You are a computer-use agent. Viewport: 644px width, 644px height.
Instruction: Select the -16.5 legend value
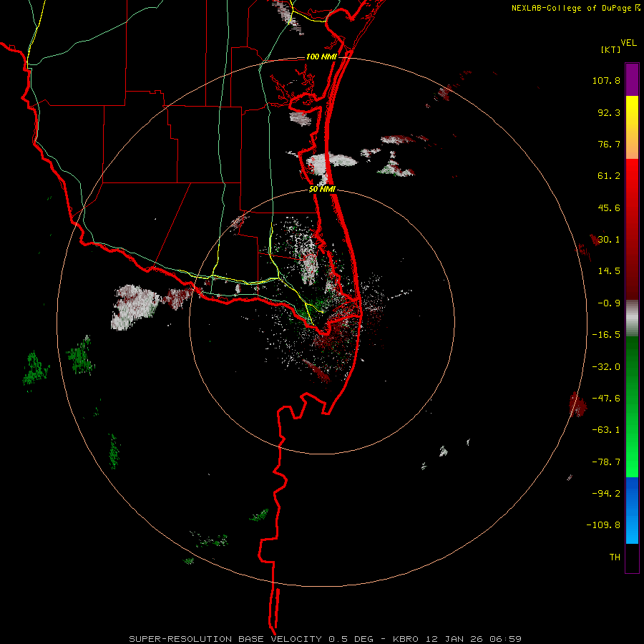tap(606, 335)
